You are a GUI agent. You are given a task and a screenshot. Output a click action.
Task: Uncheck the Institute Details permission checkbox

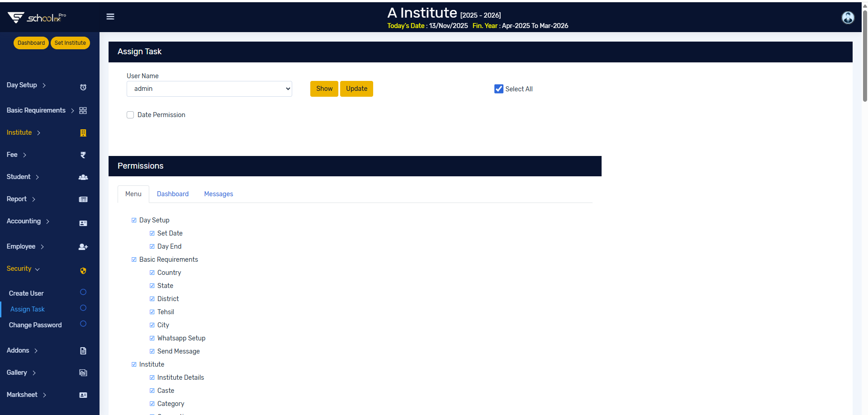[152, 377]
